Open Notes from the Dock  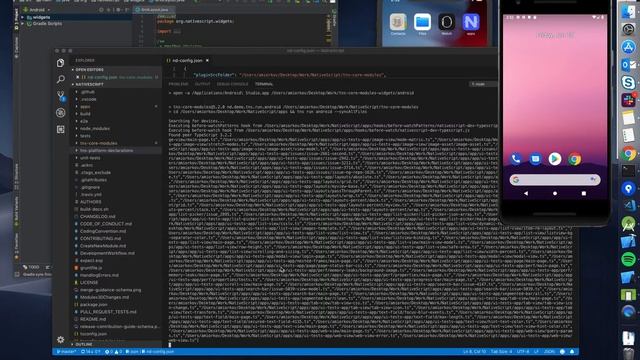pyautogui.click(x=628, y=118)
